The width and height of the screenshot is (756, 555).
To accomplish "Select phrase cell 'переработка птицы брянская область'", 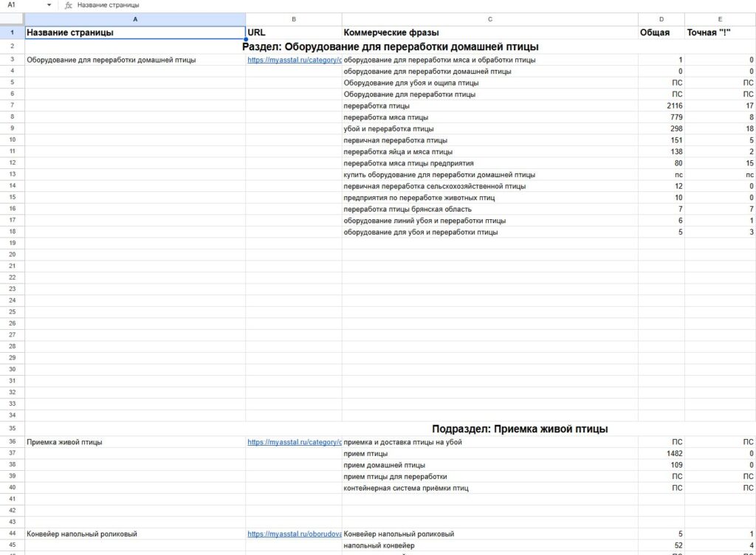I will click(x=490, y=209).
